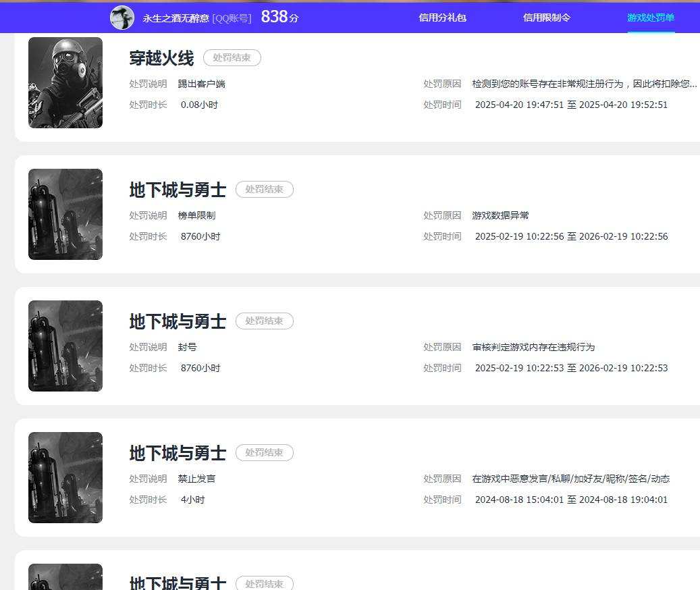Click 处罚结束 badge on the 榜单限制 record
This screenshot has width=700, height=590.
(265, 189)
